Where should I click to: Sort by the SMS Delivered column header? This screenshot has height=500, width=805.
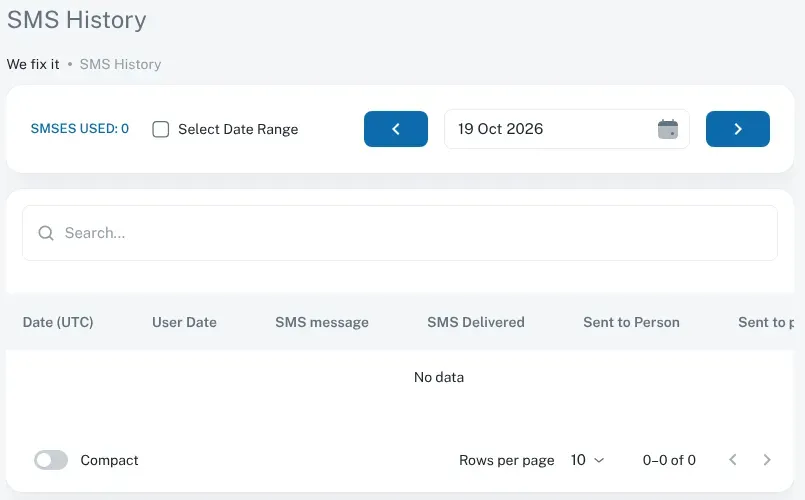click(475, 322)
